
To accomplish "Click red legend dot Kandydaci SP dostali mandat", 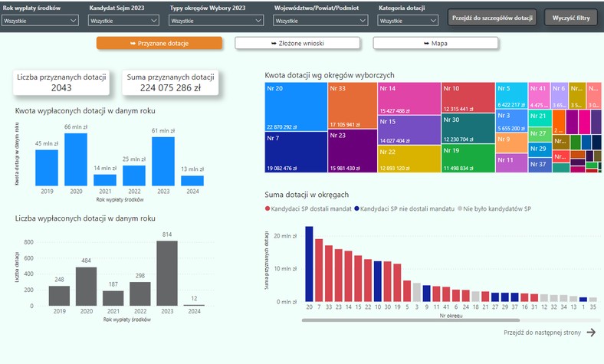I will point(268,208).
